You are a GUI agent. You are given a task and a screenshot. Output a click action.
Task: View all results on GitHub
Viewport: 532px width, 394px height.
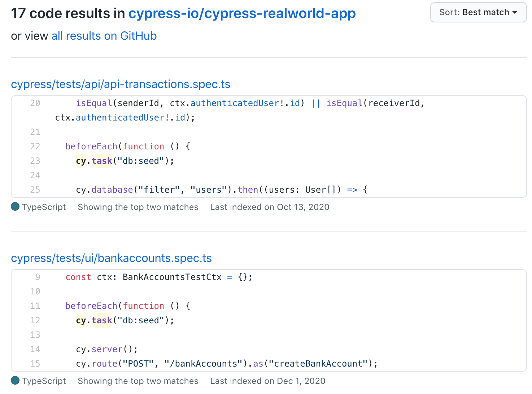click(x=104, y=36)
